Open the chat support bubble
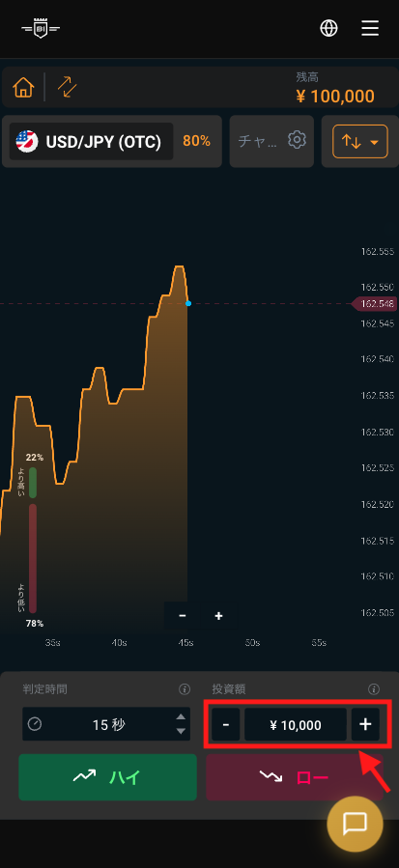 pos(355,825)
